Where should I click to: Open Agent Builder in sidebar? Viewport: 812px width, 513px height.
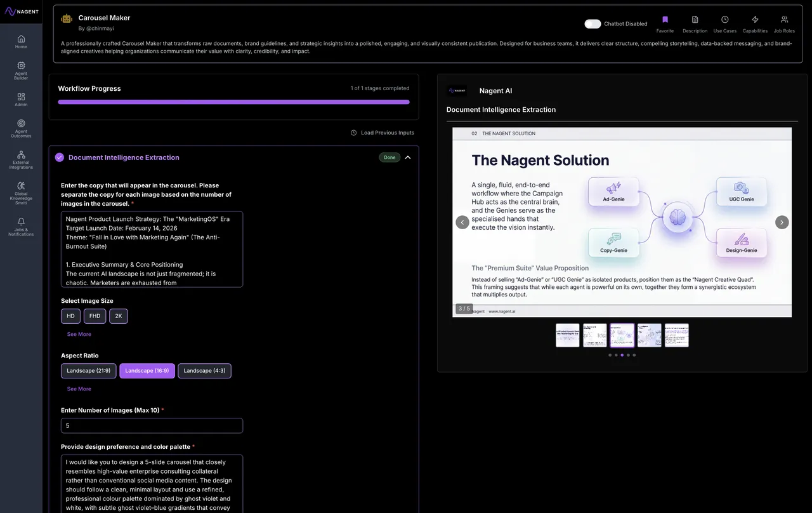21,70
